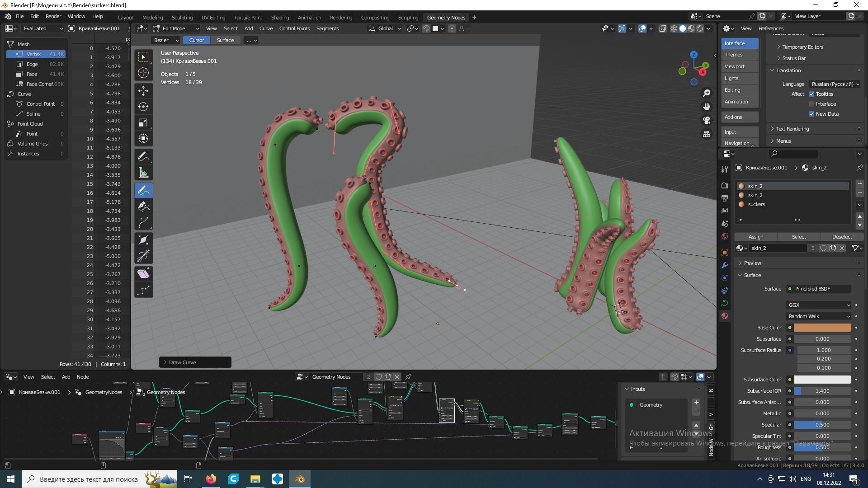
Task: Toggle X-ray display
Action: [x=663, y=28]
